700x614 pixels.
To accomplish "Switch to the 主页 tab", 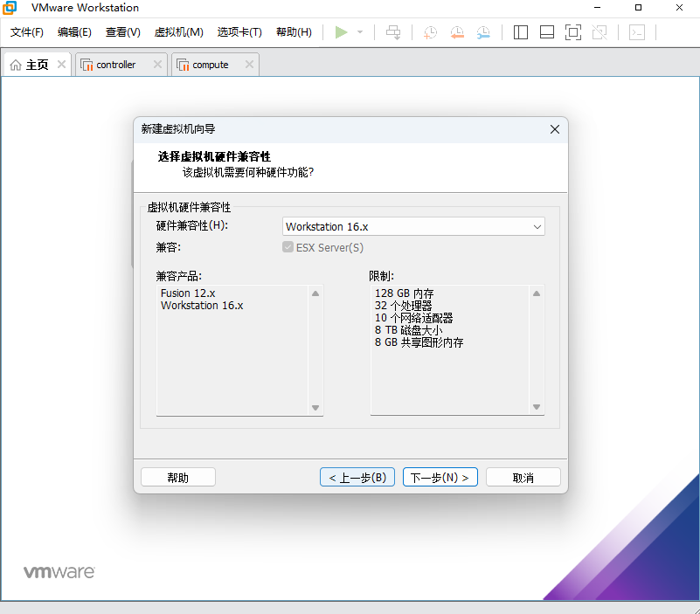I will coord(37,65).
